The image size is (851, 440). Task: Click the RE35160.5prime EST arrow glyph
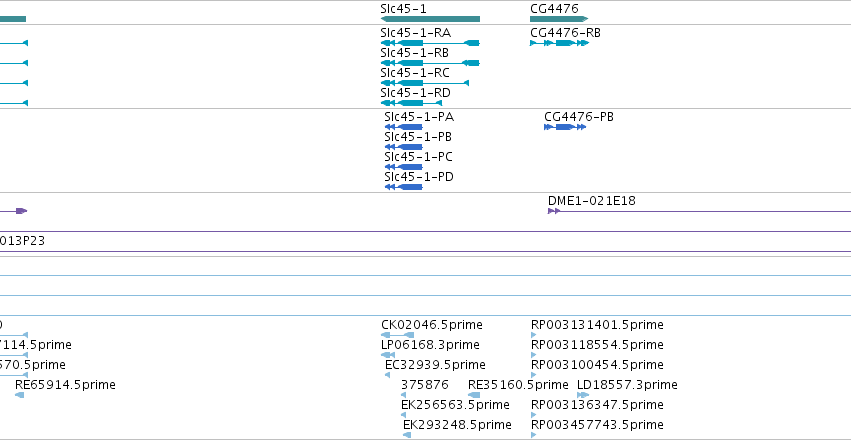tap(474, 395)
